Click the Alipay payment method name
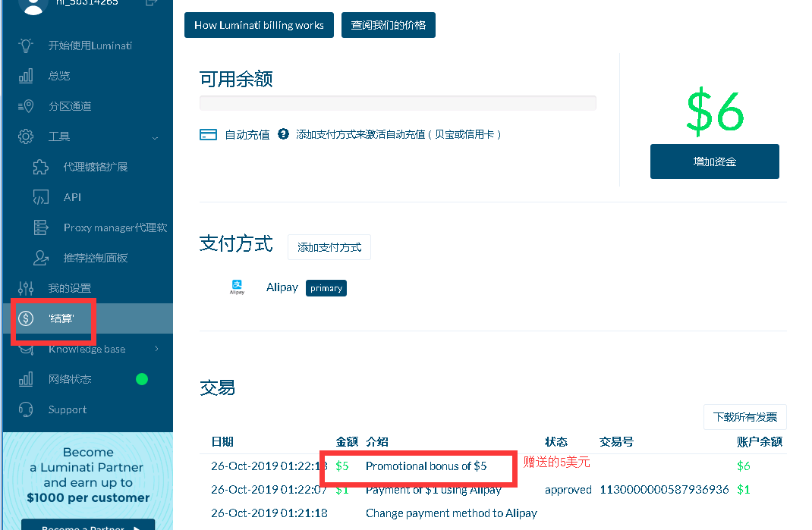The height and width of the screenshot is (530, 812). coord(282,287)
